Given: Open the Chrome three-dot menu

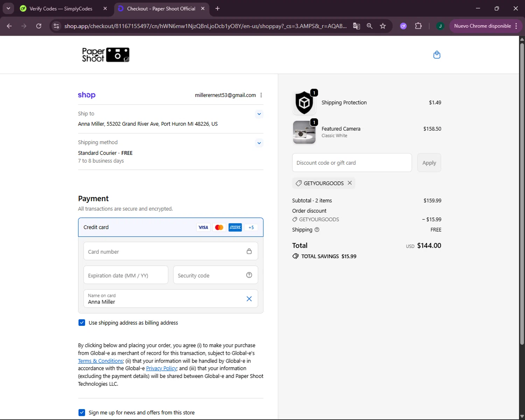Looking at the screenshot, I should click(516, 26).
